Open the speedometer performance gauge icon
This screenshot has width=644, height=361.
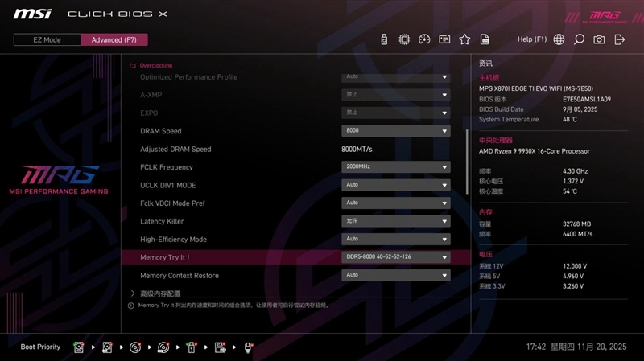point(424,39)
